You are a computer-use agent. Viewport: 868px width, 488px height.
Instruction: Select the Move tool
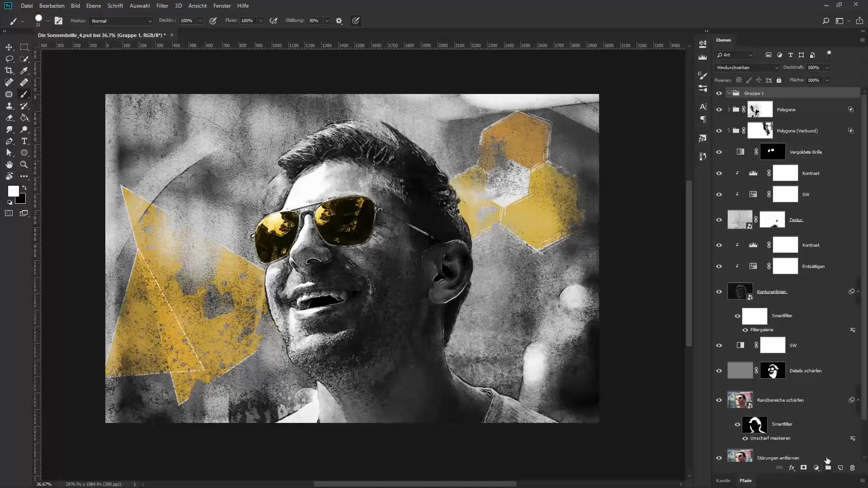(9, 47)
